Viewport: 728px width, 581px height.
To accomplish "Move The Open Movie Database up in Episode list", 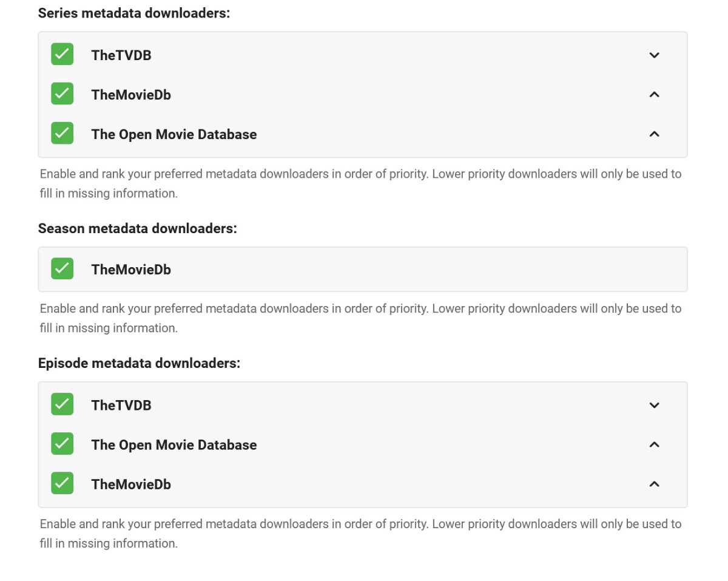I will 654,444.
